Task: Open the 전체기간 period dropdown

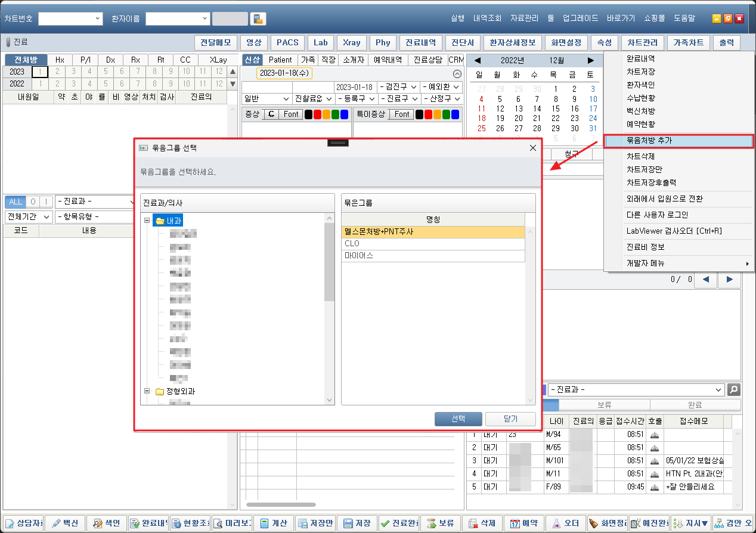Action: (x=29, y=216)
